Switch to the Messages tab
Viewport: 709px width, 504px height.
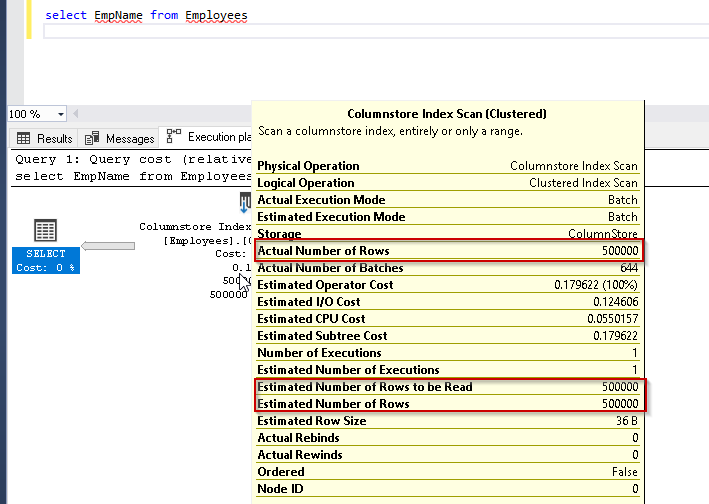tap(130, 138)
